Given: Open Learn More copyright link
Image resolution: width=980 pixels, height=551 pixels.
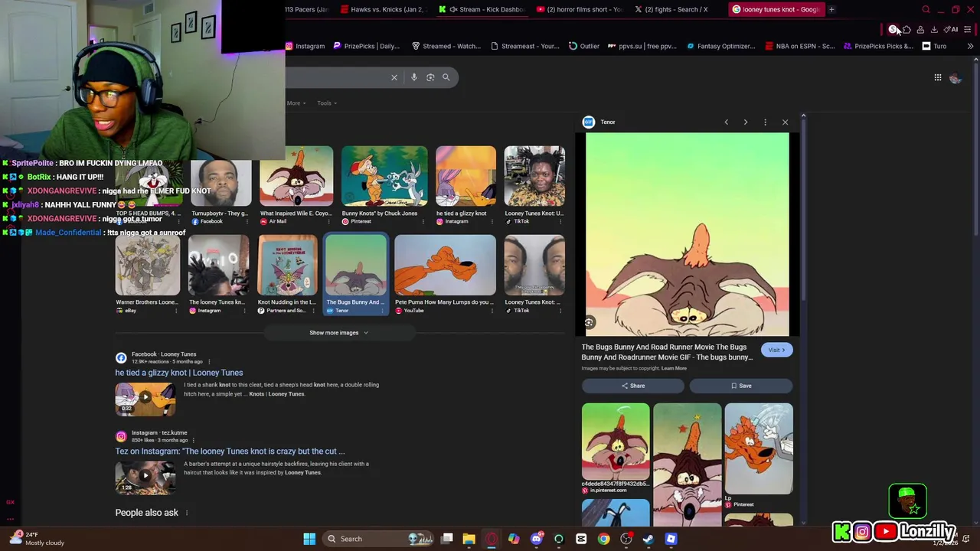Looking at the screenshot, I should [674, 369].
